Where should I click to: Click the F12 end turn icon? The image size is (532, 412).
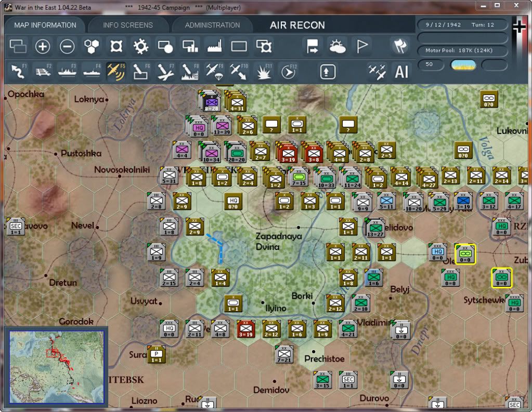(x=289, y=72)
